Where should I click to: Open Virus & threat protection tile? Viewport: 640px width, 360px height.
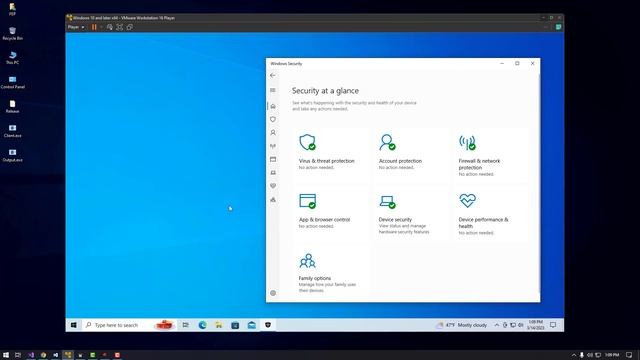pos(331,155)
